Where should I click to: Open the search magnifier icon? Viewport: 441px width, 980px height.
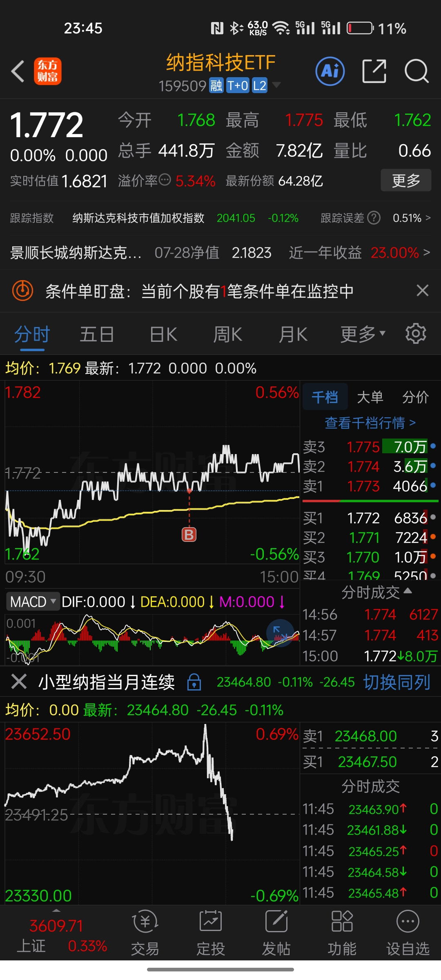pos(416,71)
